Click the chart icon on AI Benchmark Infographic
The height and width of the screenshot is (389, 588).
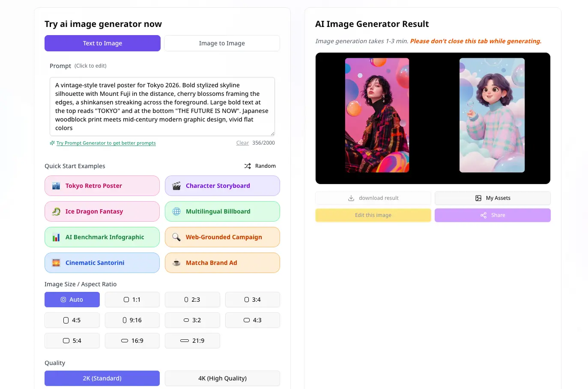[56, 237]
